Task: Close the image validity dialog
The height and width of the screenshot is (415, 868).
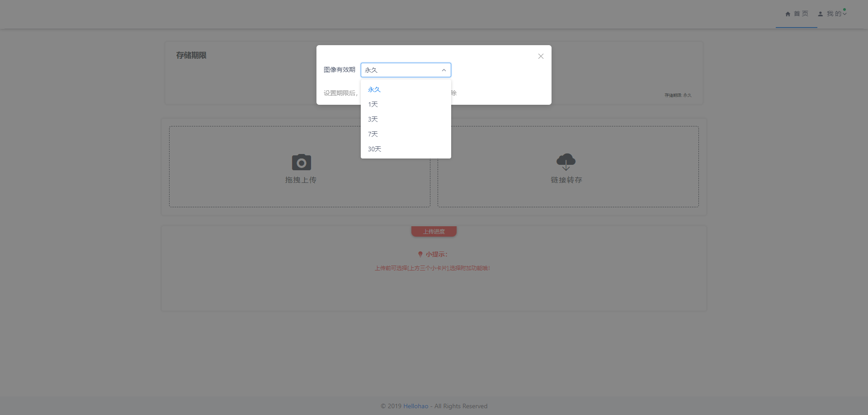Action: [x=541, y=56]
